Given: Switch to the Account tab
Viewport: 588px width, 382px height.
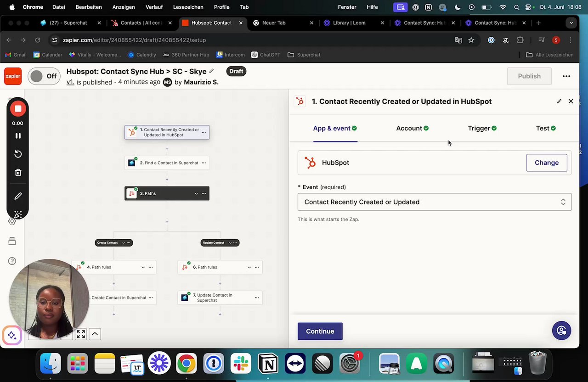Looking at the screenshot, I should click(x=412, y=128).
